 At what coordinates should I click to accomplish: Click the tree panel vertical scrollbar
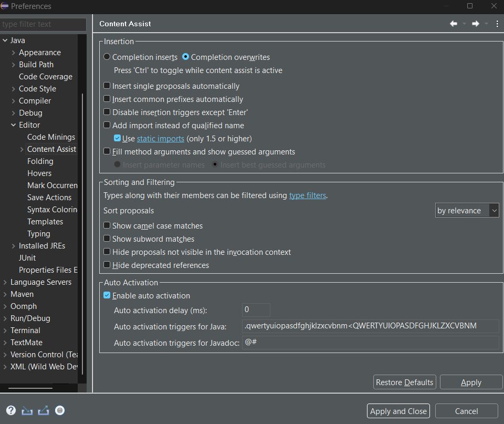[x=82, y=234]
